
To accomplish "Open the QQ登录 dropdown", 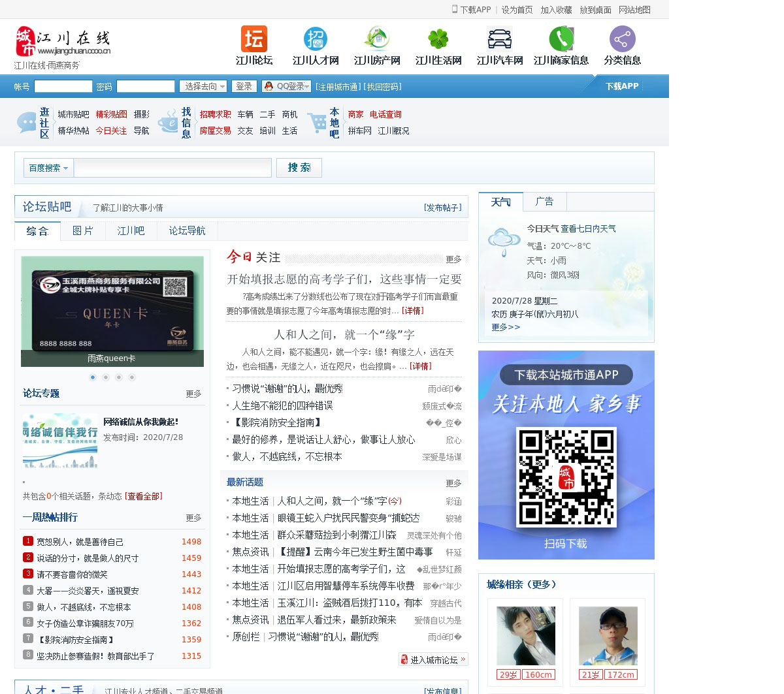I will [286, 86].
